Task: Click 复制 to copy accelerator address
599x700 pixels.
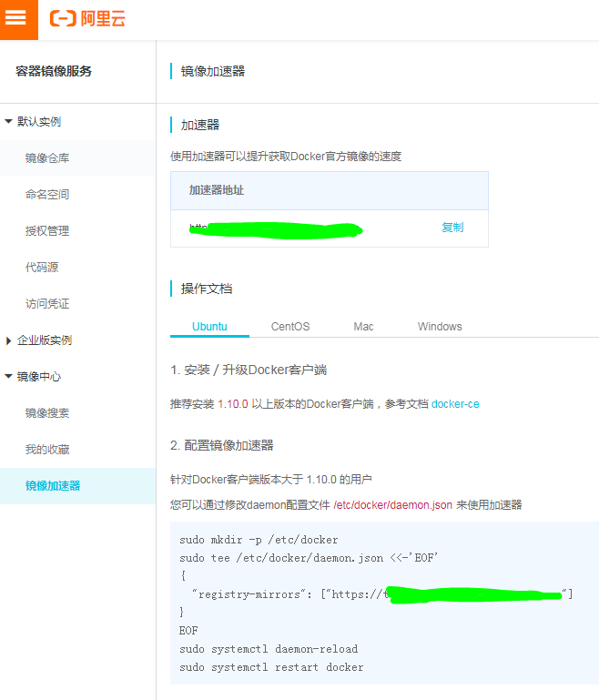Action: tap(452, 228)
